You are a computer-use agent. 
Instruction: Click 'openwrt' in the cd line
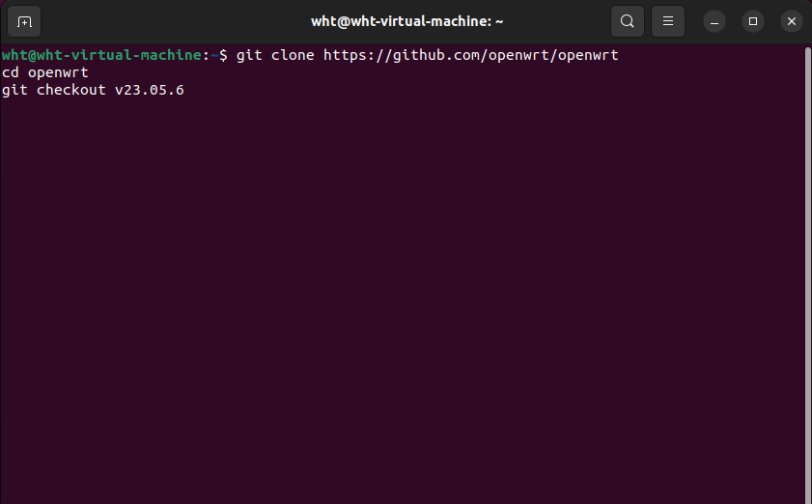pos(58,73)
